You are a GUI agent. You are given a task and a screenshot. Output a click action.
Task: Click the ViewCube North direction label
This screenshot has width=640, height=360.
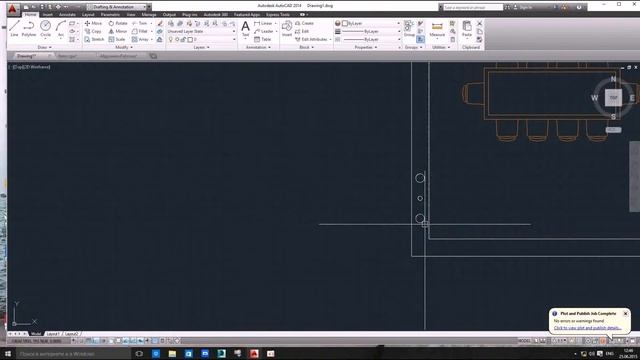tap(613, 79)
